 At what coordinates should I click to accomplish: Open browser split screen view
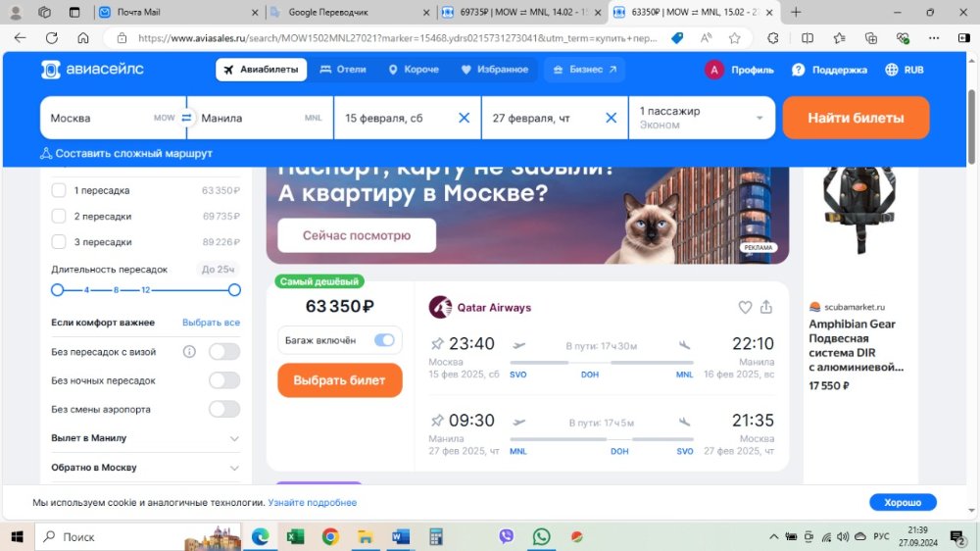(808, 38)
